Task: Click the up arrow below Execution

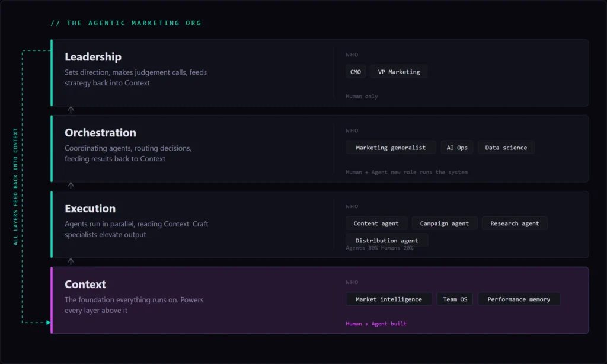Action: point(71,261)
